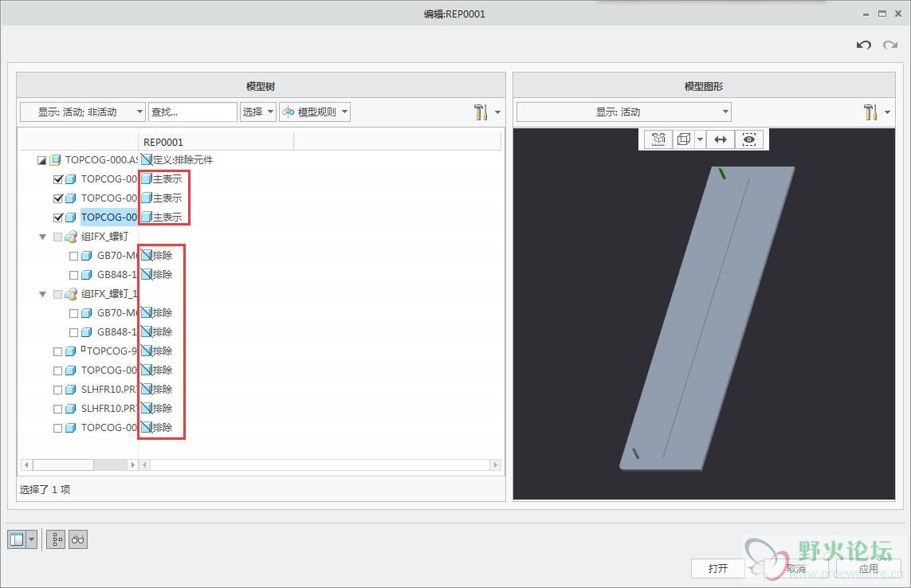Click the horizontal double-arrow icon in graphics toolbar
Viewport: 911px width, 588px height.
tap(721, 139)
